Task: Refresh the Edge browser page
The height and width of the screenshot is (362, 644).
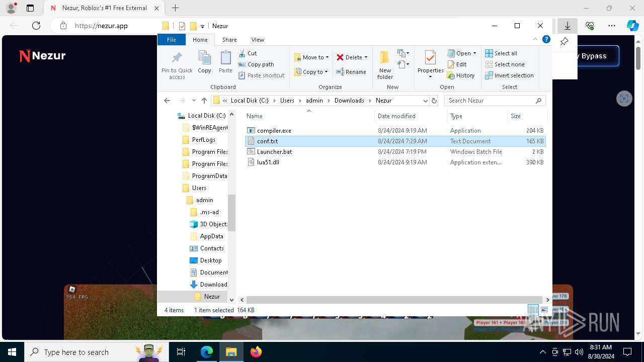Action: (x=36, y=26)
